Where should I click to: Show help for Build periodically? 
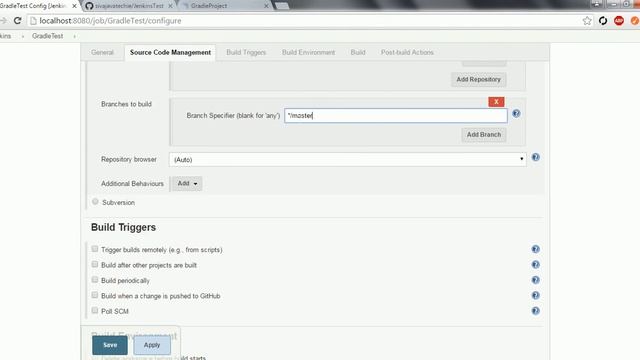coord(536,280)
